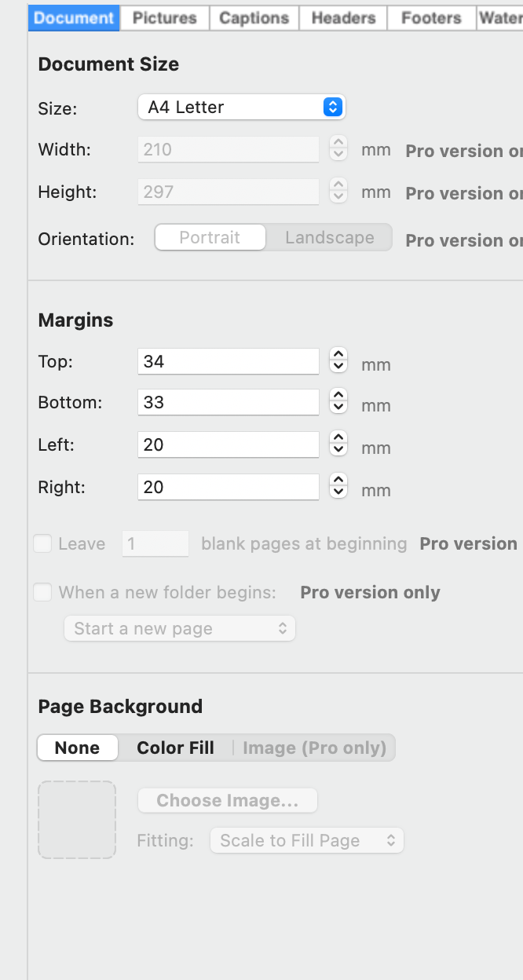Click the Left margin stepper arrows
The image size is (523, 980).
[338, 444]
